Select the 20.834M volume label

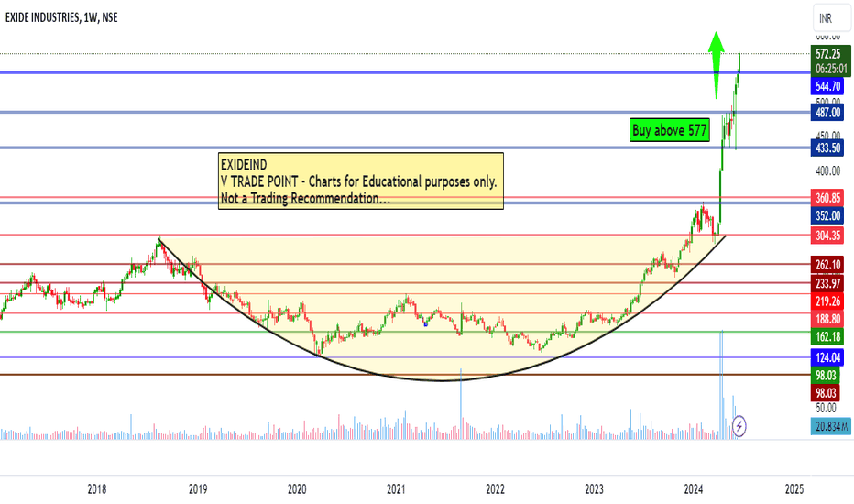(x=831, y=426)
